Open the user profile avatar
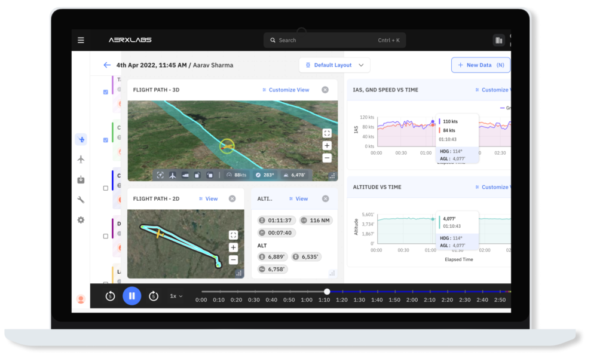This screenshot has width=612, height=364. coord(81,299)
